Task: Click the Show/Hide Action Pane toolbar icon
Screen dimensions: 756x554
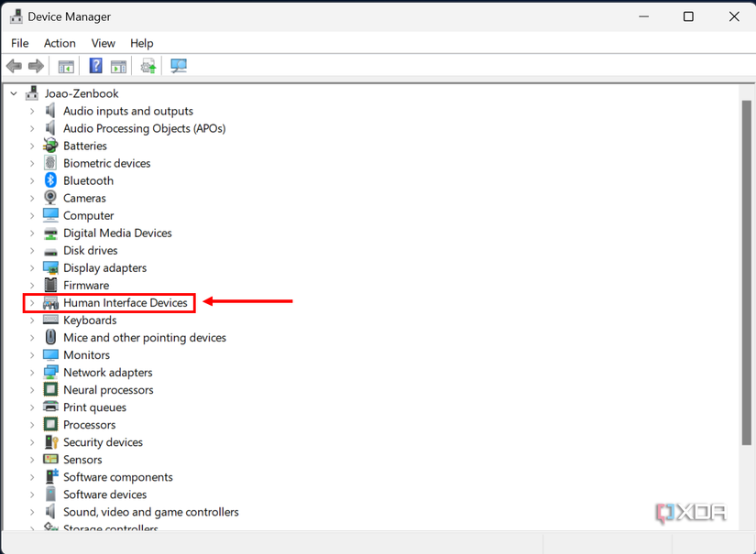Action: pyautogui.click(x=118, y=65)
